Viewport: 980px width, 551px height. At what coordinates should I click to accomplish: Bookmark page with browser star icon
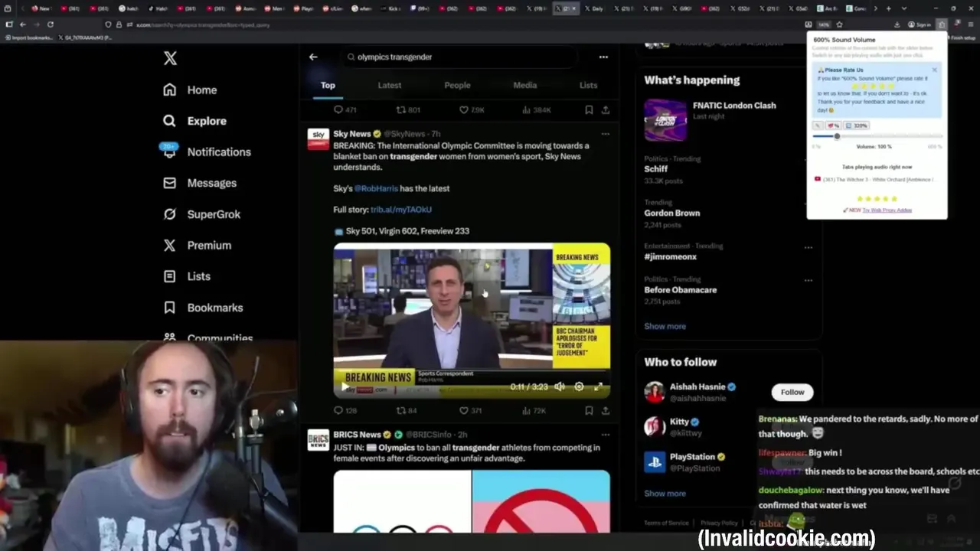[839, 24]
